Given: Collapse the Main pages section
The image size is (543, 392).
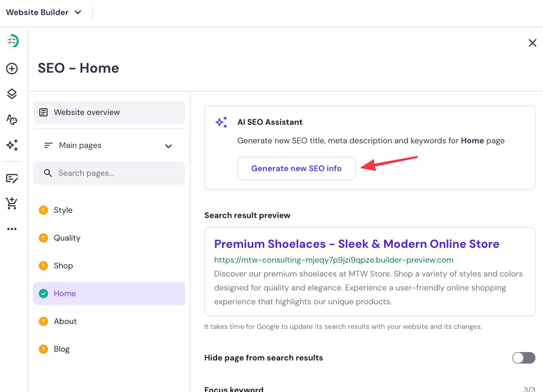Looking at the screenshot, I should [169, 146].
